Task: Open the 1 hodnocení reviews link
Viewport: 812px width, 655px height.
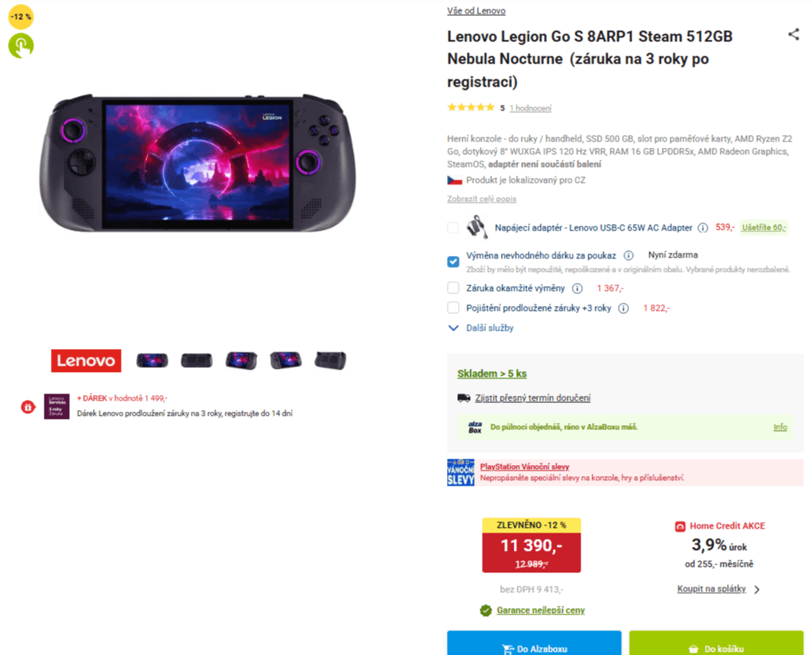Action: [530, 108]
